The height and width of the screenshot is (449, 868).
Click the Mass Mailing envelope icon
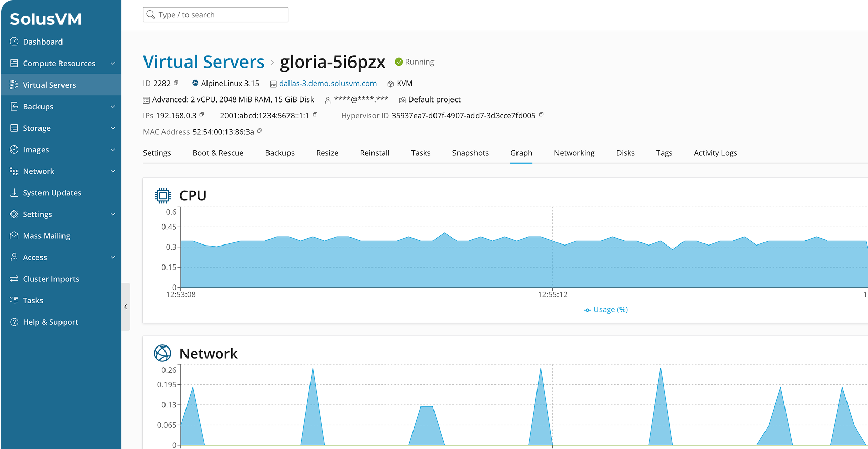pyautogui.click(x=14, y=236)
